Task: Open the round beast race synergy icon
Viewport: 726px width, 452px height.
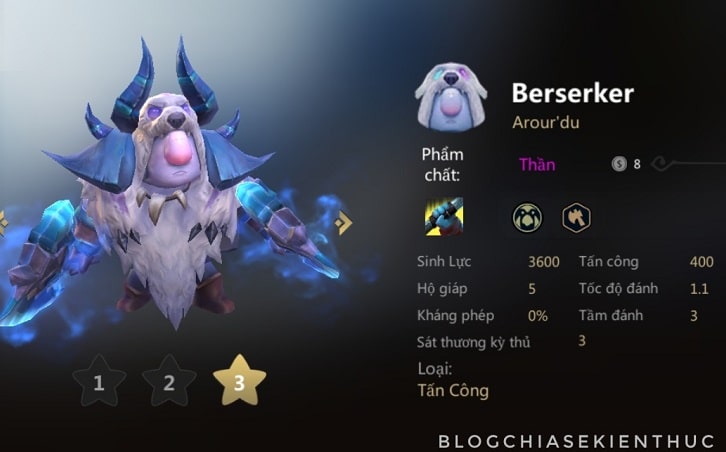Action: coord(527,218)
